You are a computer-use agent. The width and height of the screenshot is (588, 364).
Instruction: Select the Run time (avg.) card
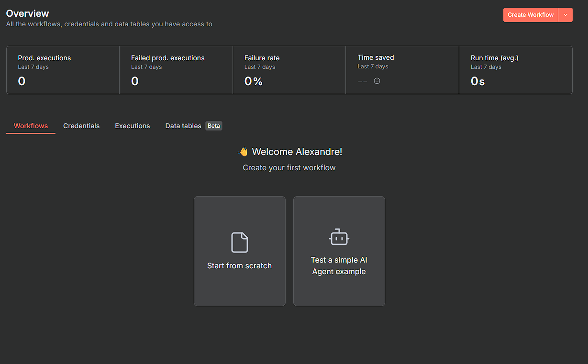(515, 70)
